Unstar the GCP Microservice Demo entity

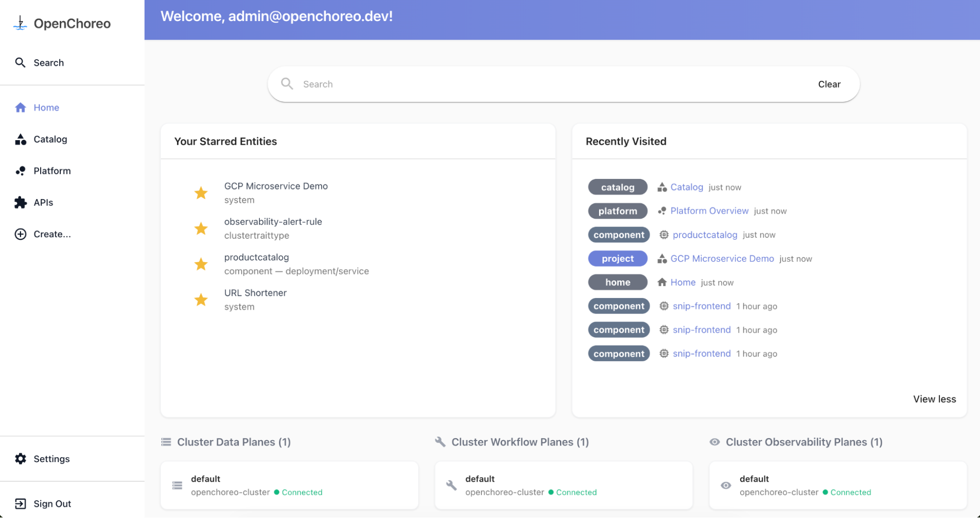[x=201, y=193]
